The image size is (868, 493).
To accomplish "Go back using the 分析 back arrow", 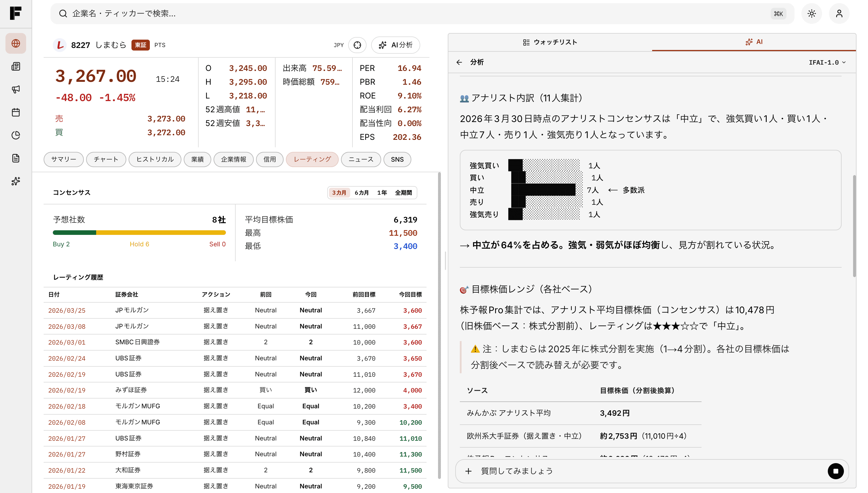I will 459,62.
